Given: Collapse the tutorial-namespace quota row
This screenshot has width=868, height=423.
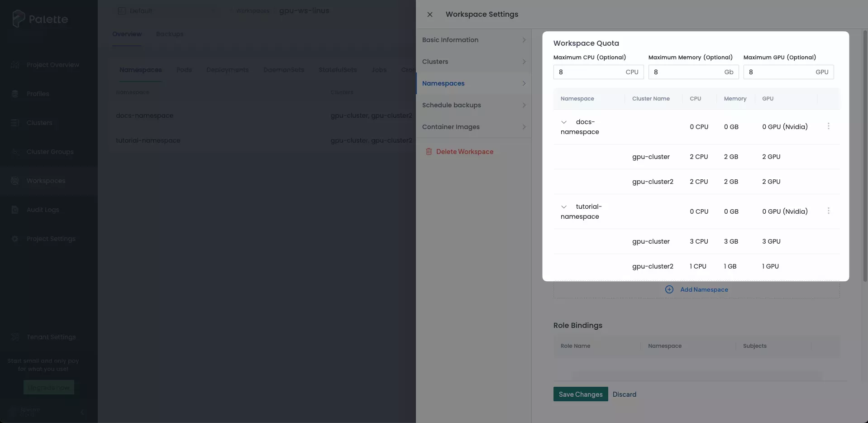Looking at the screenshot, I should tap(564, 207).
